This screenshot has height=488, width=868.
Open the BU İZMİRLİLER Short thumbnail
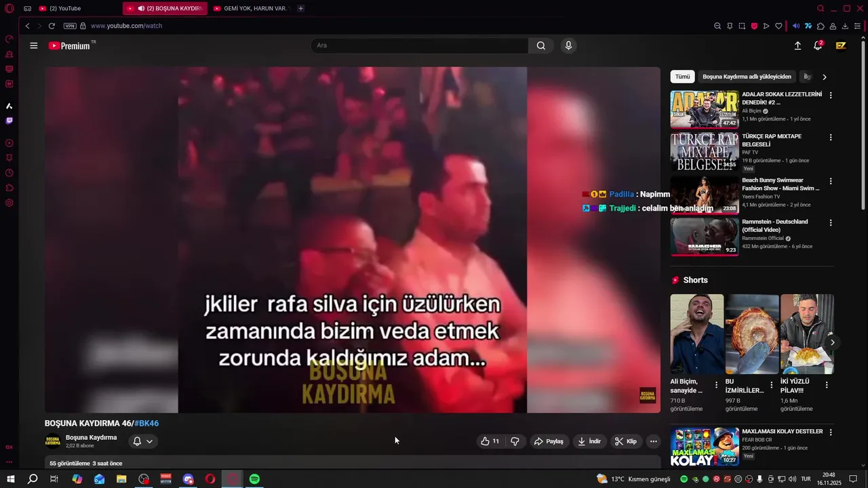tap(752, 334)
